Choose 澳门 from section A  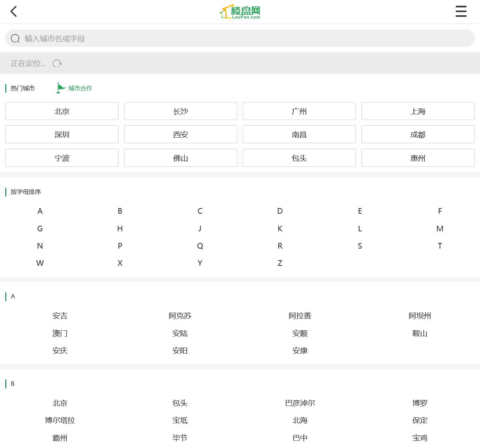60,334
